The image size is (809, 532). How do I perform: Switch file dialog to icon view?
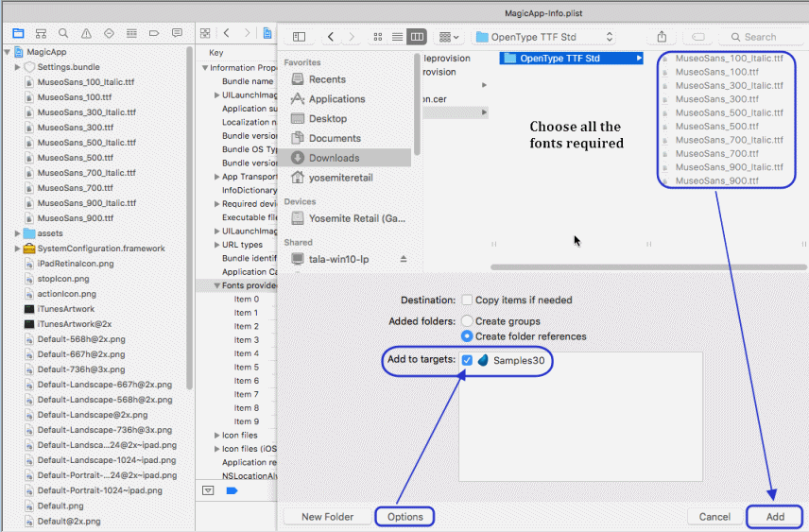pyautogui.click(x=378, y=37)
